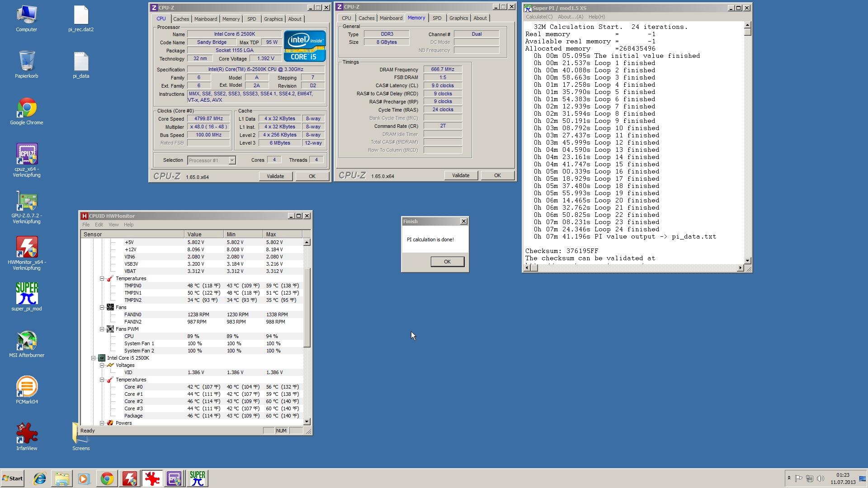Collapse the Intel Core i5 2500K node

pyautogui.click(x=94, y=358)
